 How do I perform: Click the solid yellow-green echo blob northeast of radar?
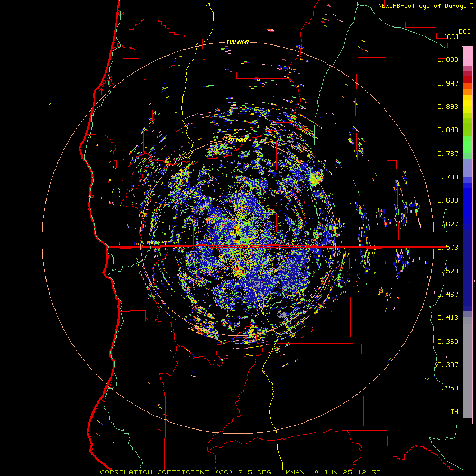tap(316, 178)
